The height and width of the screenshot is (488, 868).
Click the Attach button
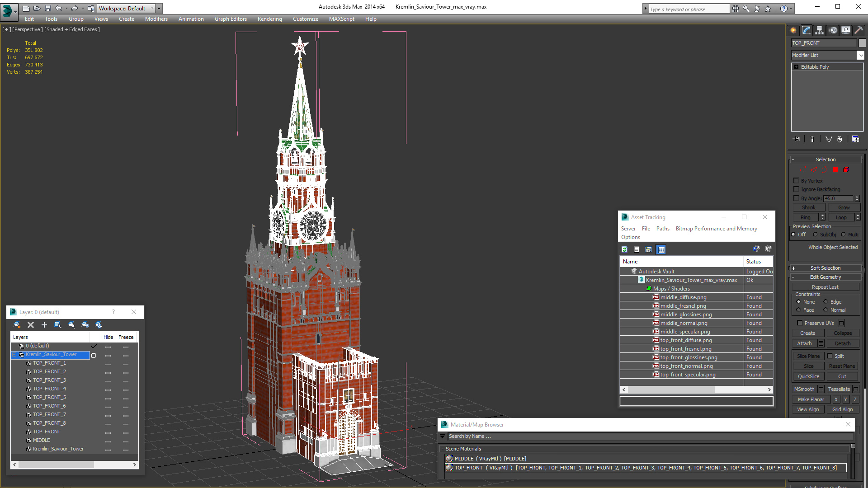[x=804, y=343]
